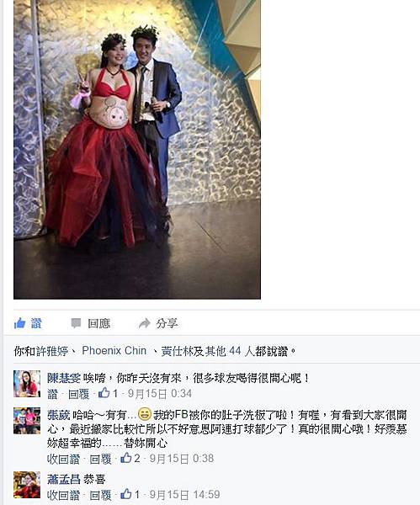The width and height of the screenshot is (420, 505).
Task: Open 許雅婷's profile from likes list
Action: [x=52, y=351]
